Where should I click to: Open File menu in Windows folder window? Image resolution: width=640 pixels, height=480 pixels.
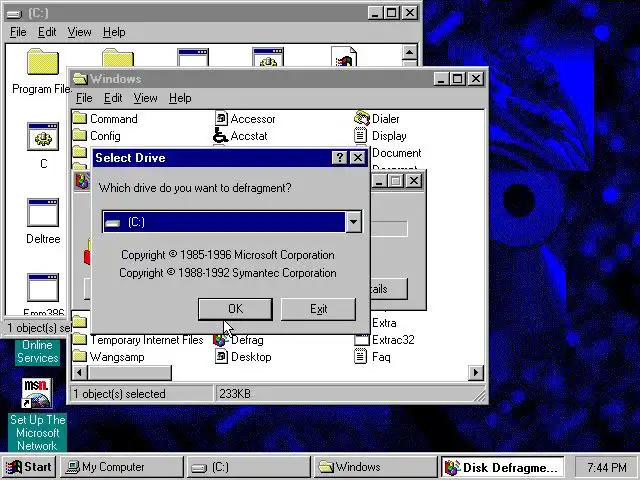pos(84,98)
